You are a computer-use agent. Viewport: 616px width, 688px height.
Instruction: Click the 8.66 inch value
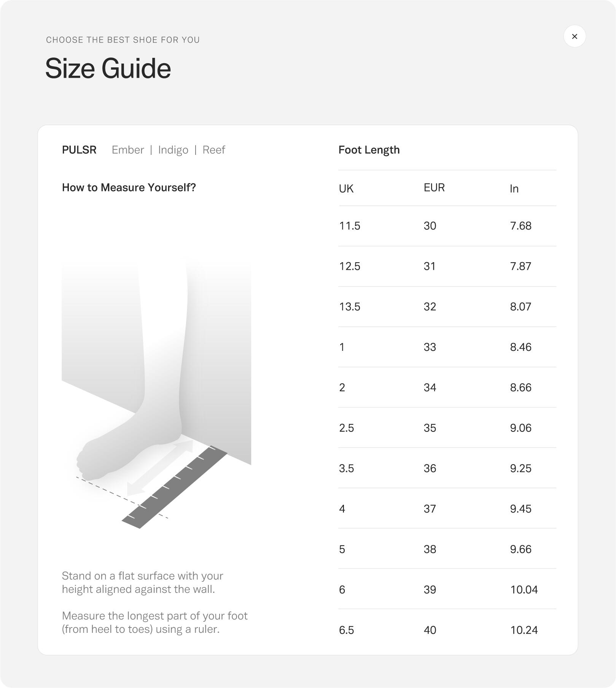(x=520, y=387)
